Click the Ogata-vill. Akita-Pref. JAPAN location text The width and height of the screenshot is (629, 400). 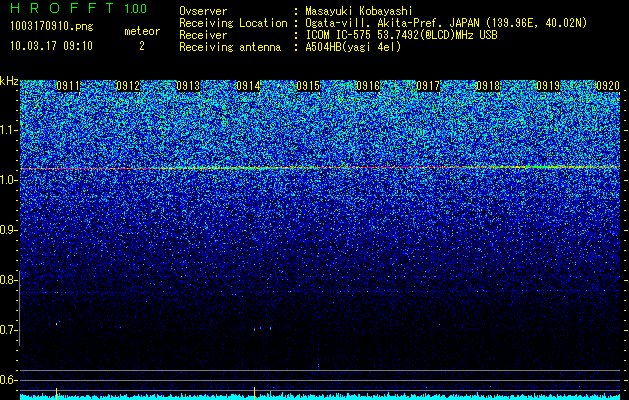coord(446,23)
